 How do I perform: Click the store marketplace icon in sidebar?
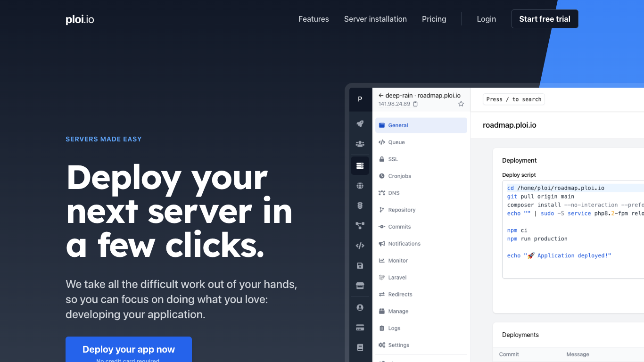(360, 286)
